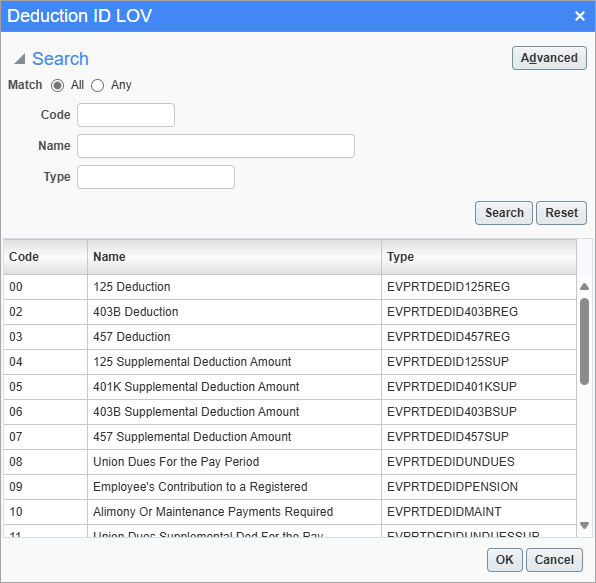Sort by the Type column header
Image resolution: width=596 pixels, height=583 pixels.
click(x=479, y=257)
